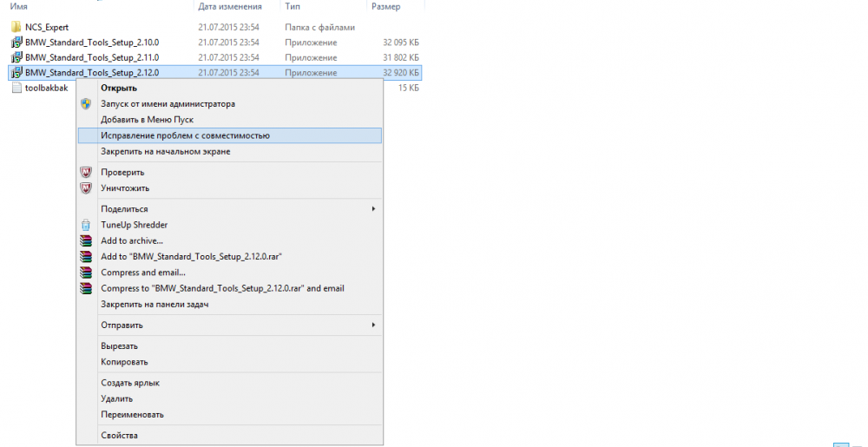The image size is (868, 447).
Task: Sort files by the Размер column
Action: 385,6
